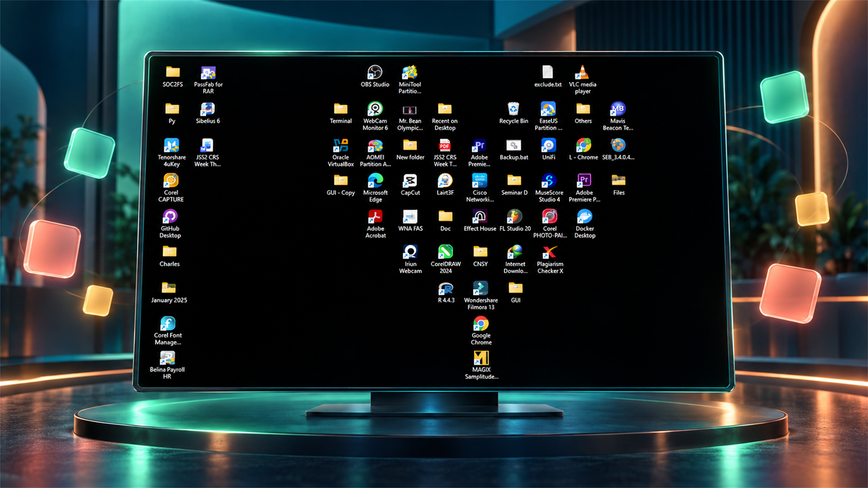Image resolution: width=868 pixels, height=488 pixels.
Task: Click the Corel CAPTURE icon
Action: [171, 181]
